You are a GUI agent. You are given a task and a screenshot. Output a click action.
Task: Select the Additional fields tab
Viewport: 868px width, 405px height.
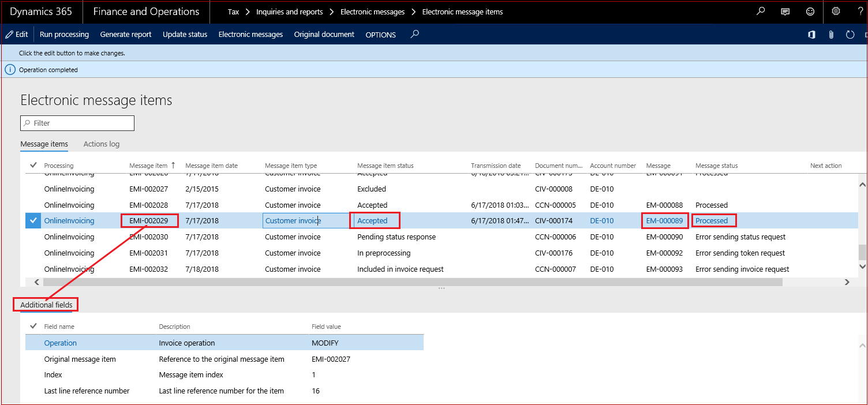[46, 305]
